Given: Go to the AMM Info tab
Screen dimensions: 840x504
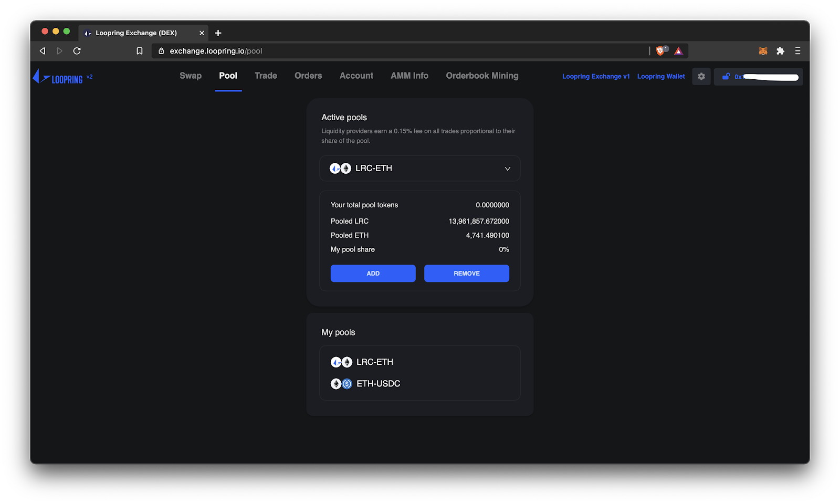Looking at the screenshot, I should 409,76.
